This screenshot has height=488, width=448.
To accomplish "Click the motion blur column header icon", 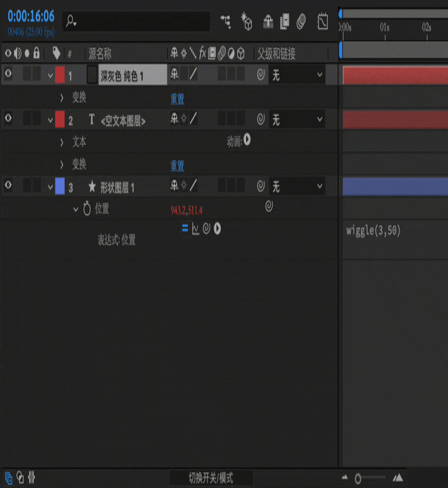I will pyautogui.click(x=221, y=53).
